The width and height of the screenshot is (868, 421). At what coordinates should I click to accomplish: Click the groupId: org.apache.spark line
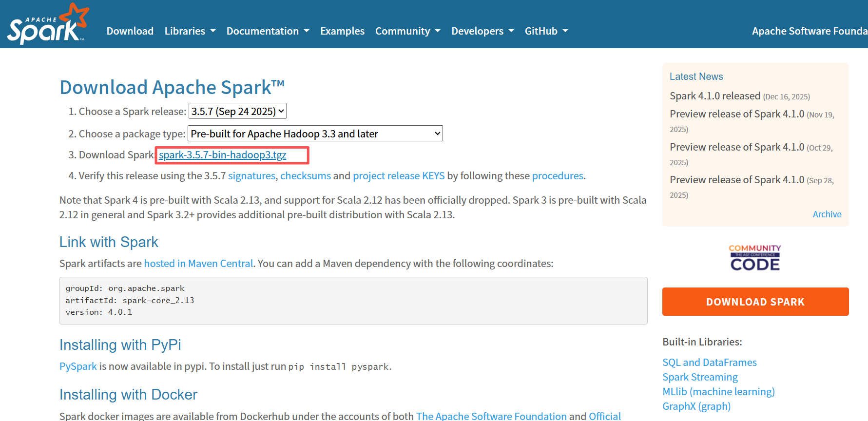coord(125,288)
